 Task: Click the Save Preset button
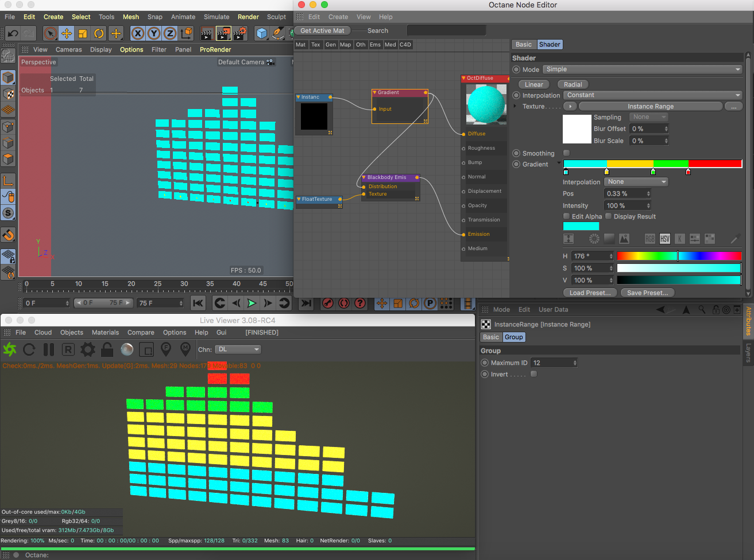648,293
